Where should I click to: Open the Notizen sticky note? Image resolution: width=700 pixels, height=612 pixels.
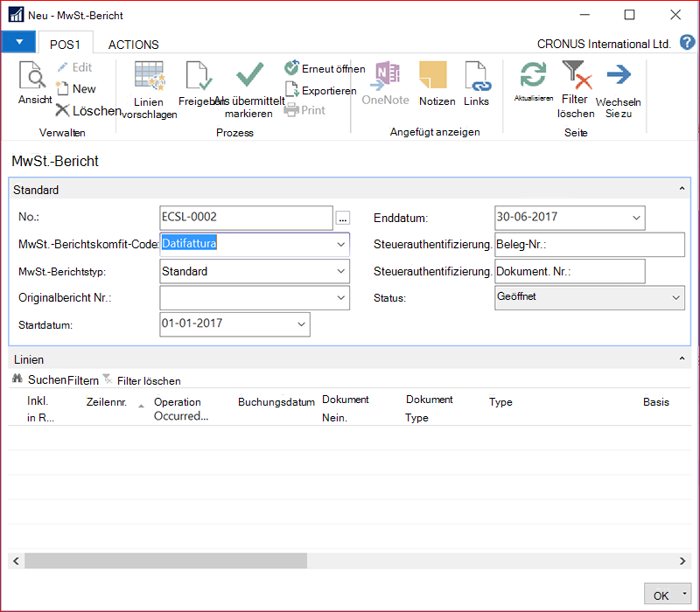click(433, 74)
